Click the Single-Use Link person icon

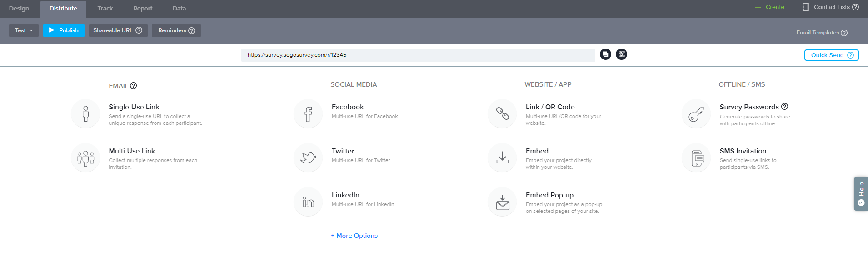click(x=85, y=114)
